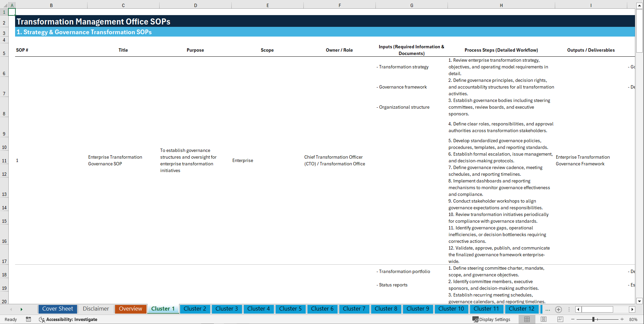Switch to the Cluster 3 sheet

point(227,309)
